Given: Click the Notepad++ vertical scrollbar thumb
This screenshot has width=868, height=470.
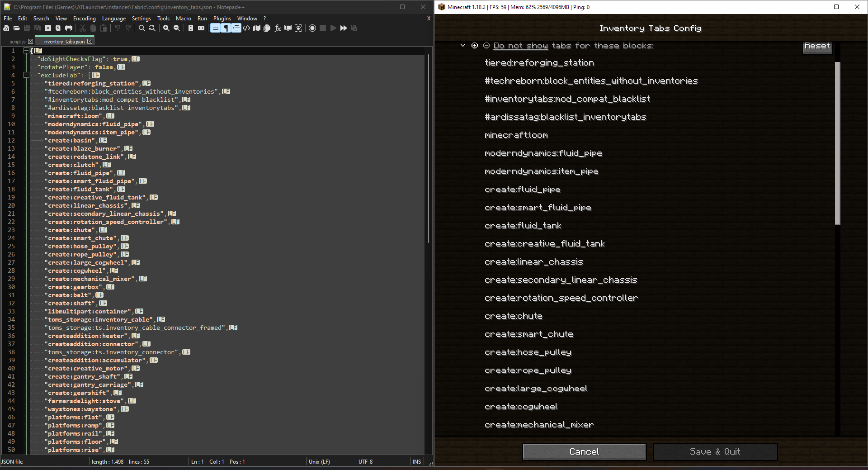Looking at the screenshot, I should coord(429,149).
